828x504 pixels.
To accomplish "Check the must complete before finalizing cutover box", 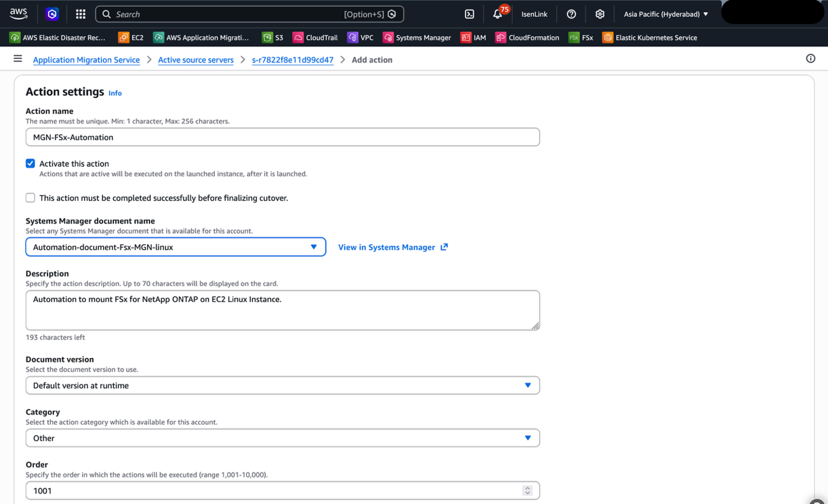I will (x=31, y=197).
